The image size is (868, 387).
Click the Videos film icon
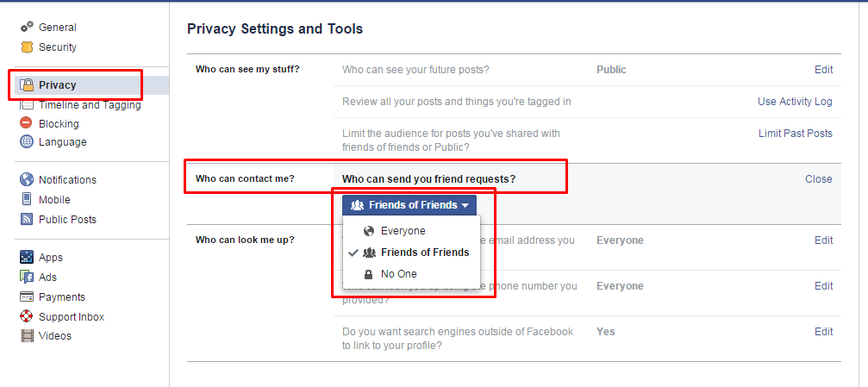(27, 336)
